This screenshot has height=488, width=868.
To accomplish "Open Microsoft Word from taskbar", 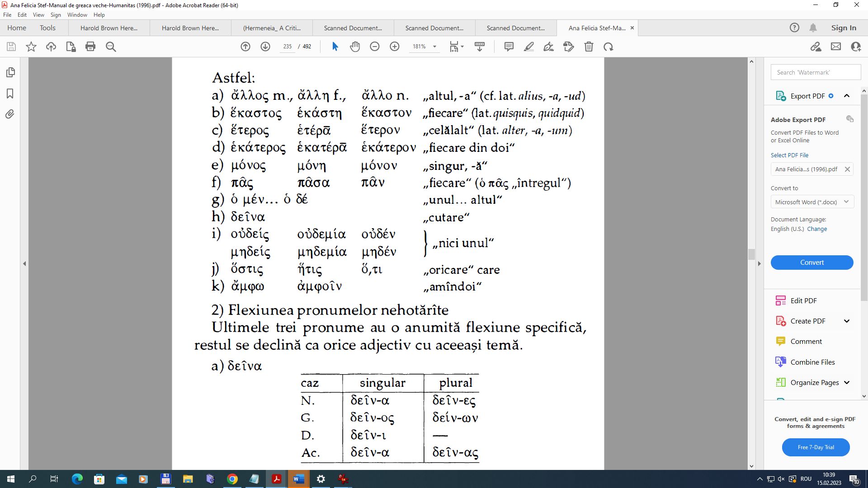I will (298, 479).
